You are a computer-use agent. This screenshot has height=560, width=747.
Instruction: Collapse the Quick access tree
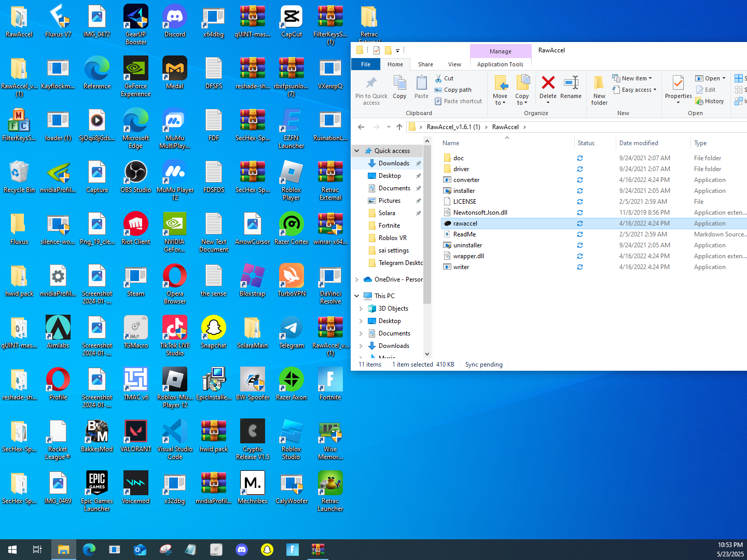pos(357,151)
